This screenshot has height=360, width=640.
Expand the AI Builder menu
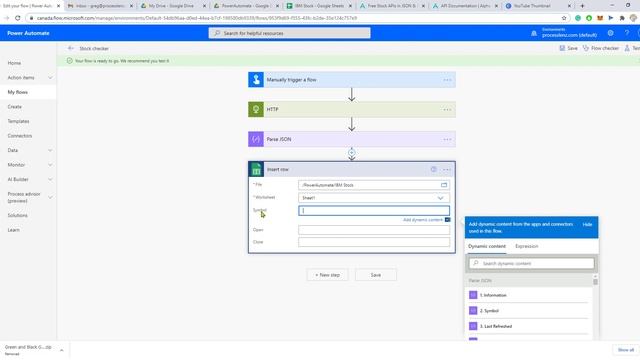tap(50, 179)
